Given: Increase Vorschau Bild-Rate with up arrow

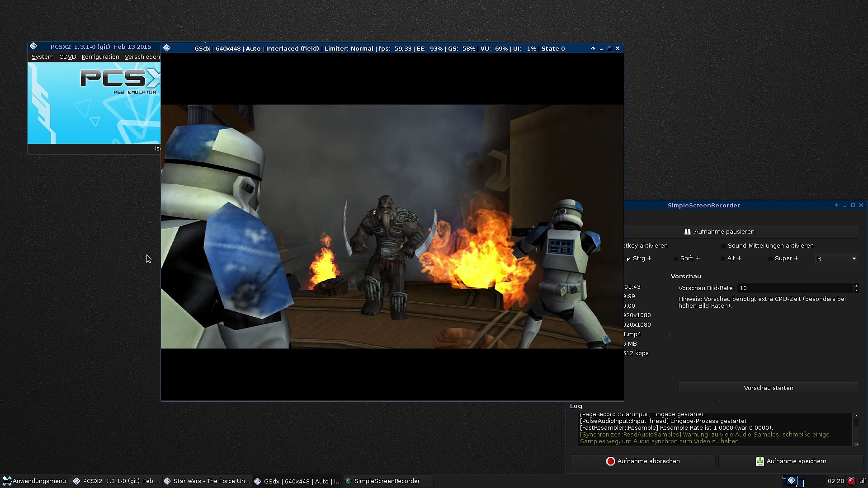Looking at the screenshot, I should [856, 286].
